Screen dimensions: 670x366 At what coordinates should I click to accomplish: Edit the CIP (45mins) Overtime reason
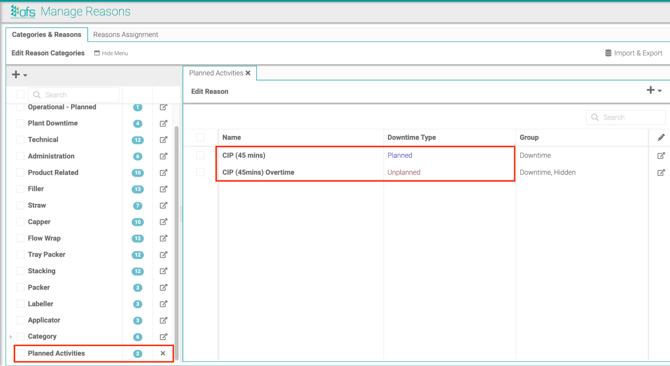[661, 173]
